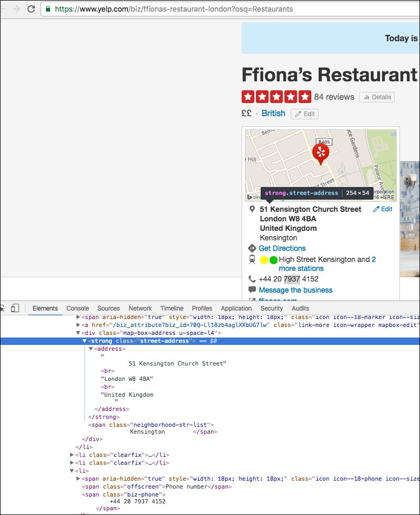Click the British category link
Image resolution: width=420 pixels, height=515 pixels.
(273, 114)
